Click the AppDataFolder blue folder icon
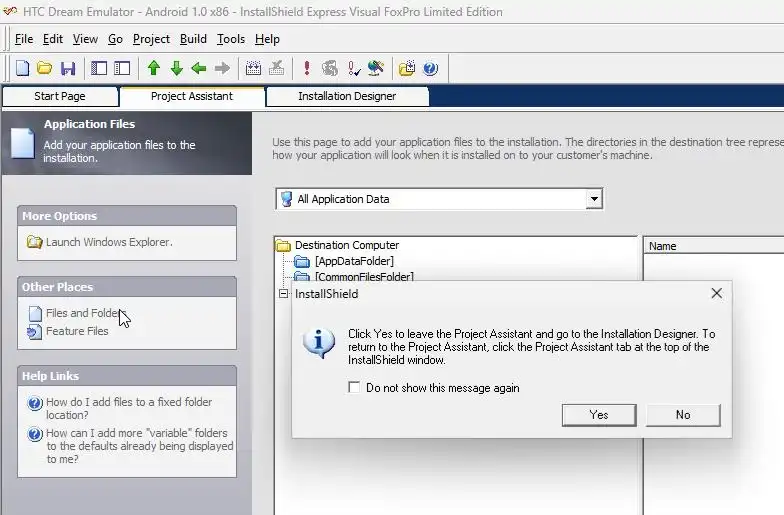Screen dimensions: 784x515 tap(302, 261)
